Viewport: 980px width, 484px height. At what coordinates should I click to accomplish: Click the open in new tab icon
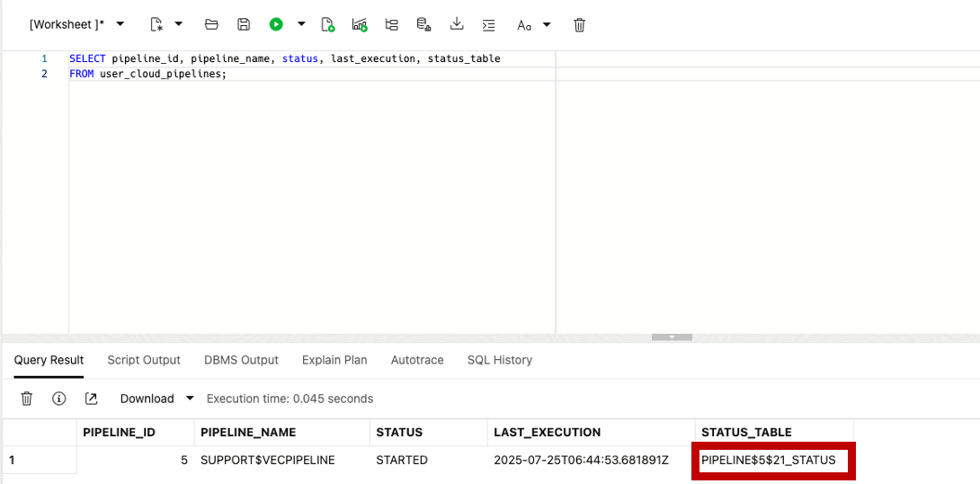(91, 399)
